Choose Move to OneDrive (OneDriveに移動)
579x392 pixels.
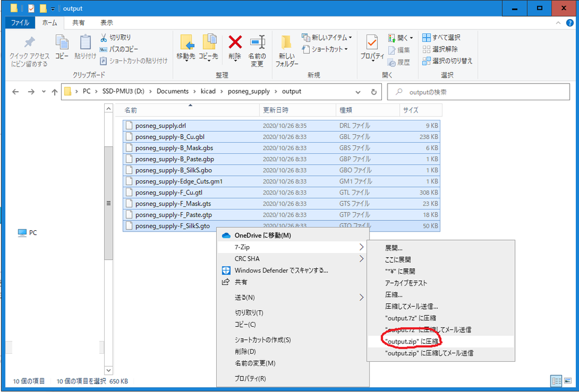293,235
